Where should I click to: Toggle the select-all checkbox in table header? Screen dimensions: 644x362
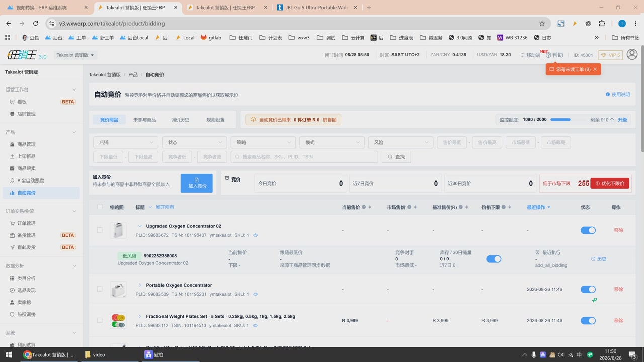[x=100, y=207]
